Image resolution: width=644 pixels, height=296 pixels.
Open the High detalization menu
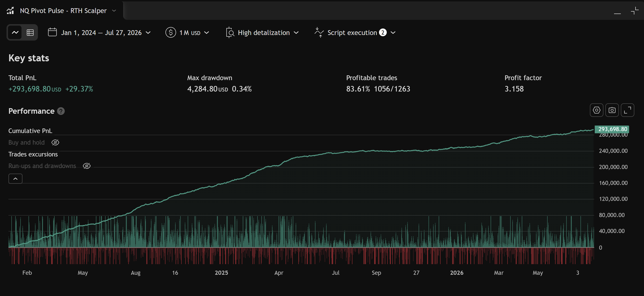(262, 33)
